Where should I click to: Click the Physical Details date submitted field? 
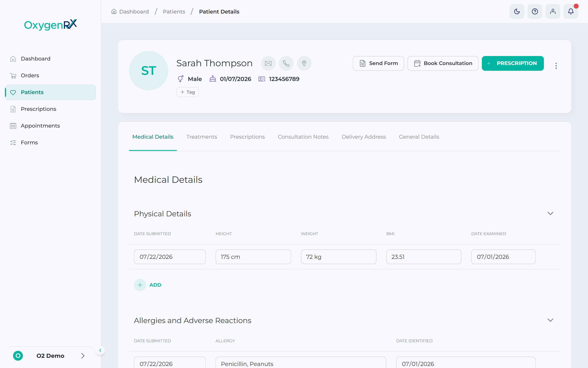pyautogui.click(x=170, y=257)
